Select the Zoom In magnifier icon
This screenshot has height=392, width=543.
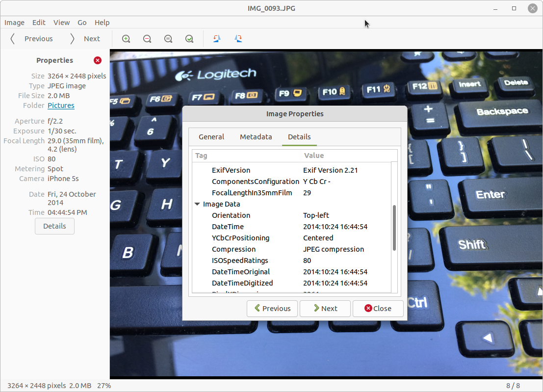126,38
